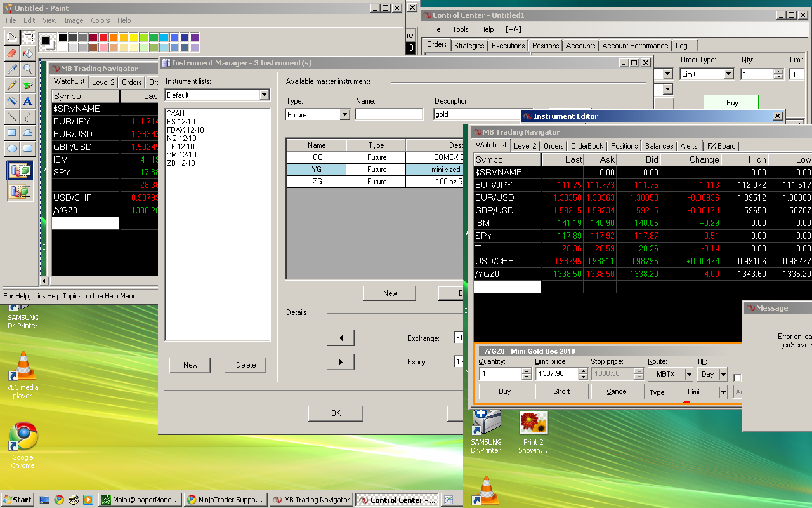The width and height of the screenshot is (812, 508).
Task: Select the Pick Color eyedropper tool
Action: click(11, 69)
